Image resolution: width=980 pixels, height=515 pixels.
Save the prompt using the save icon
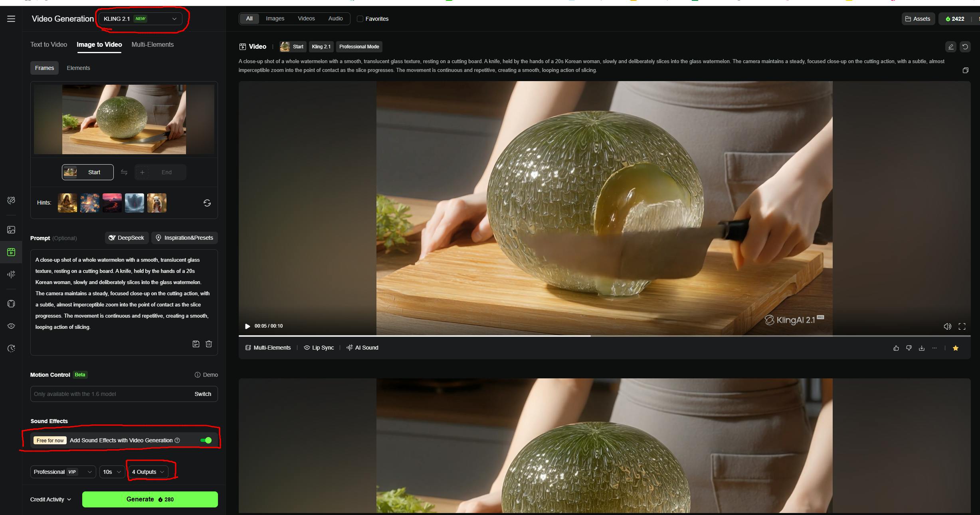196,344
